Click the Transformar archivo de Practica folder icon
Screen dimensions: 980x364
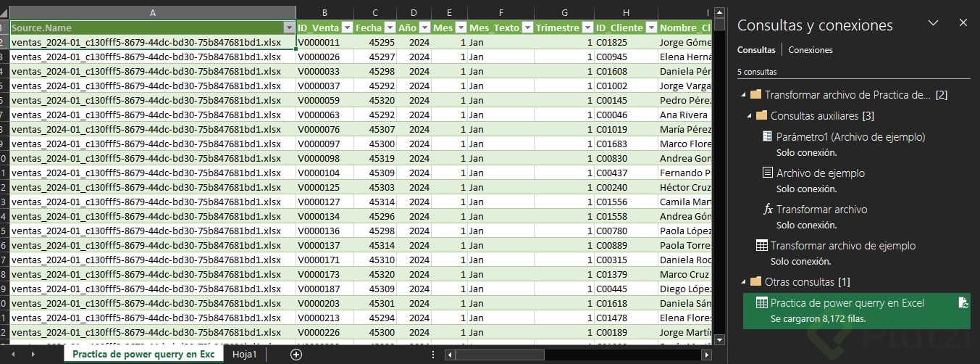755,95
